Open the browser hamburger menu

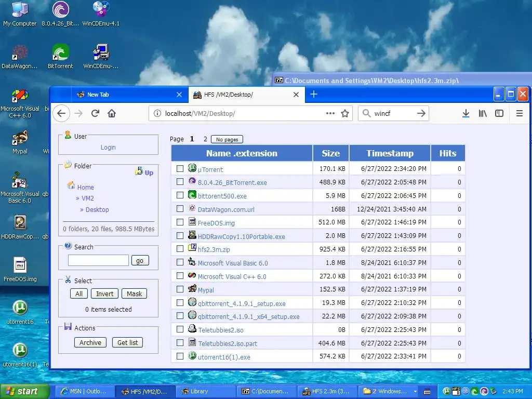[x=519, y=113]
